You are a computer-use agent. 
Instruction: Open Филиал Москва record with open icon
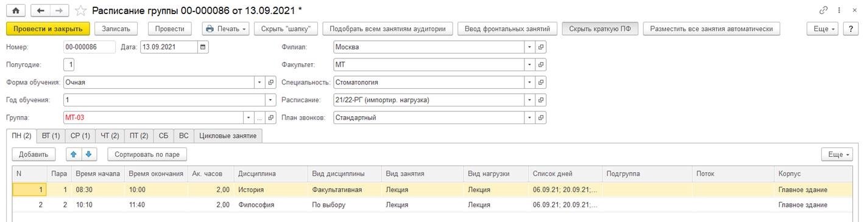(541, 47)
